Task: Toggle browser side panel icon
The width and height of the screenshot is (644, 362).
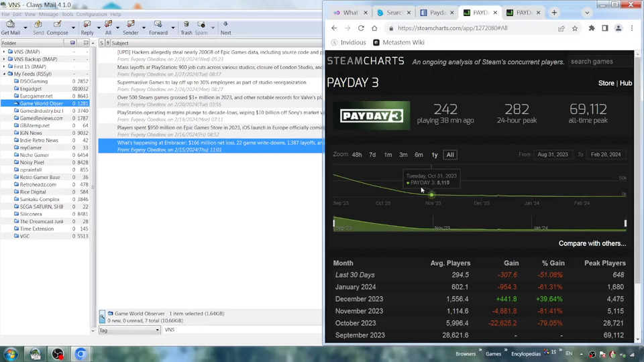Action: click(605, 28)
